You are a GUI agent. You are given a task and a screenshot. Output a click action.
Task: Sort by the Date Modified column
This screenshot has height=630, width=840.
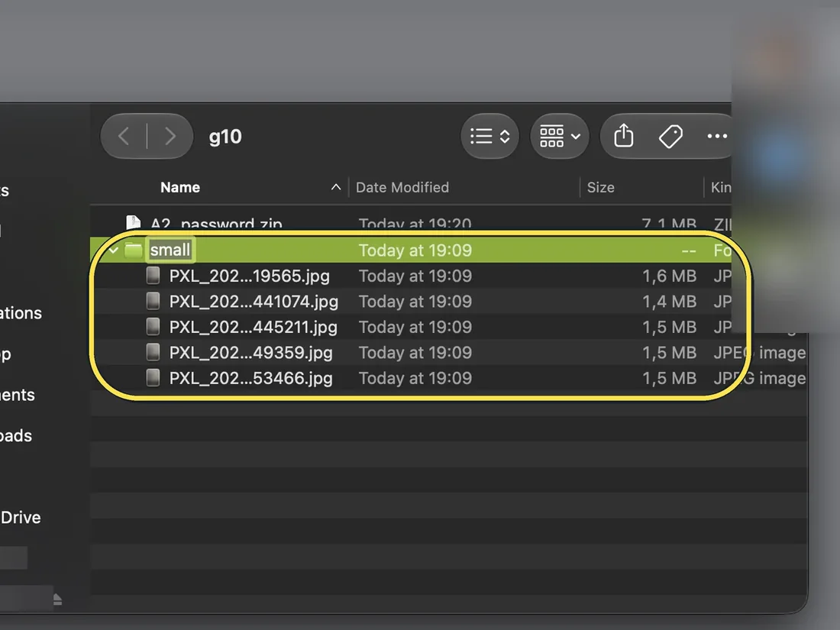(402, 188)
